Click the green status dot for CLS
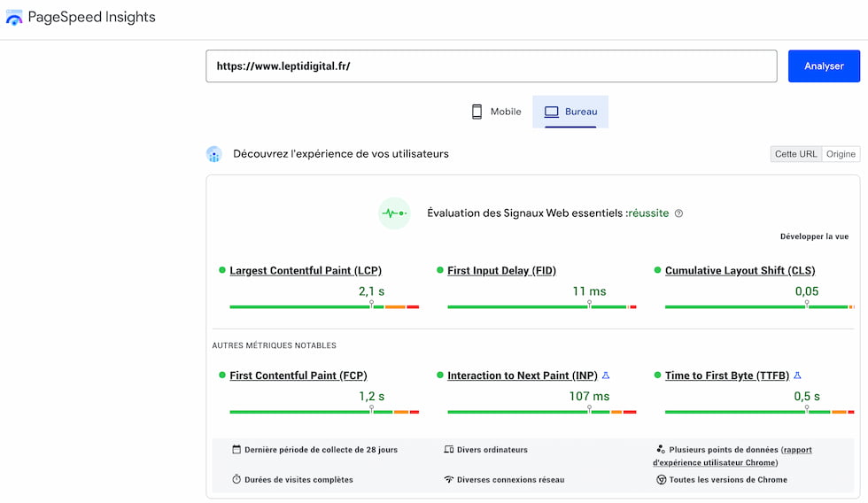 coord(657,270)
